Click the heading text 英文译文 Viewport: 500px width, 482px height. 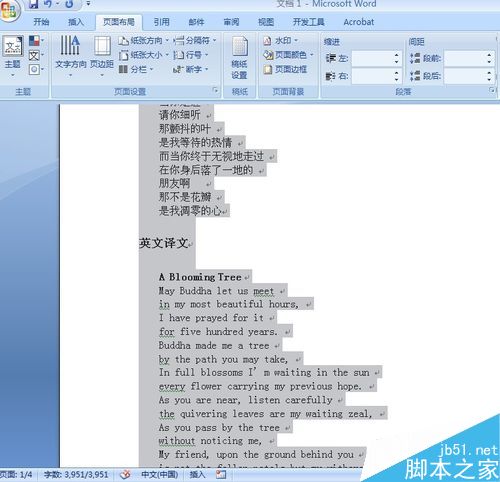tap(164, 243)
